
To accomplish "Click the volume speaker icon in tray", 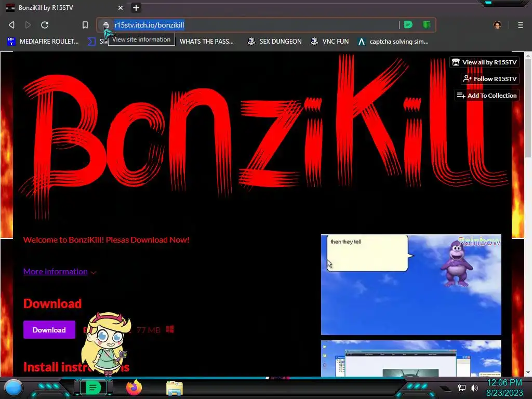I will point(474,388).
